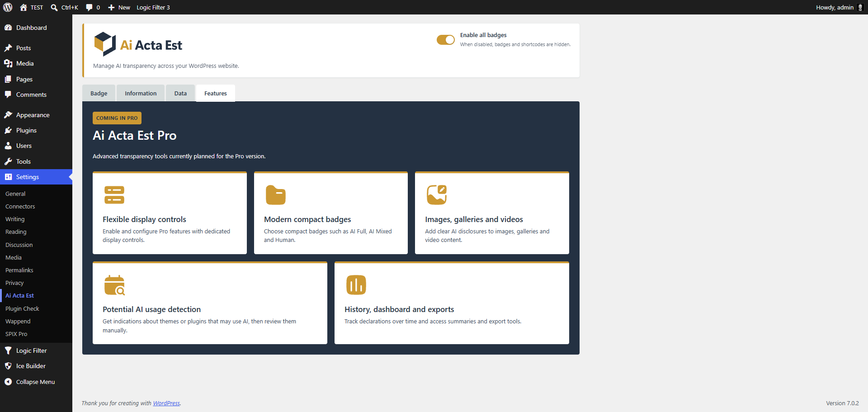Click the Modern compact badges folder icon

point(276,195)
